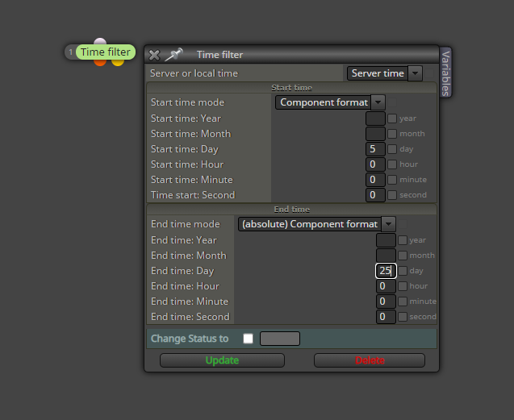Click the red Delete button
Screen dimensions: 514x420
click(370, 360)
